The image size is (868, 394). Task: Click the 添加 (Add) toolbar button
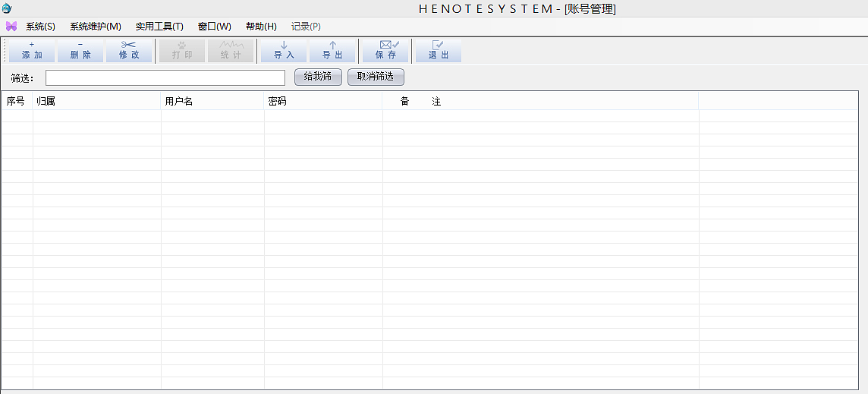point(32,50)
